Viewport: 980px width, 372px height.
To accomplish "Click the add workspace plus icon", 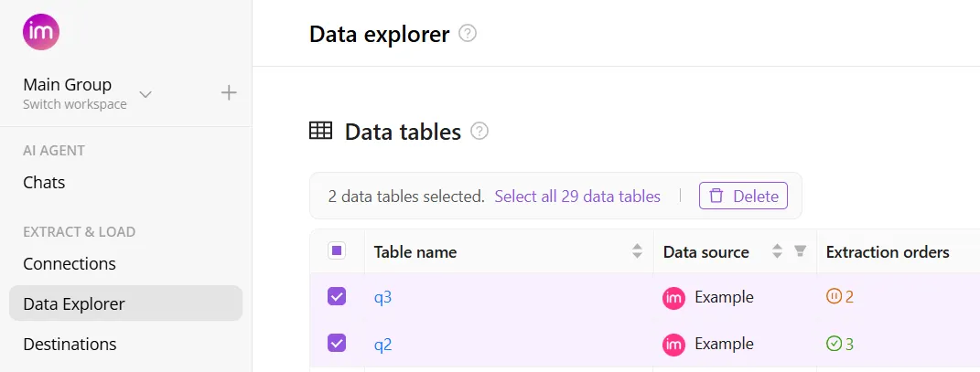I will point(229,92).
